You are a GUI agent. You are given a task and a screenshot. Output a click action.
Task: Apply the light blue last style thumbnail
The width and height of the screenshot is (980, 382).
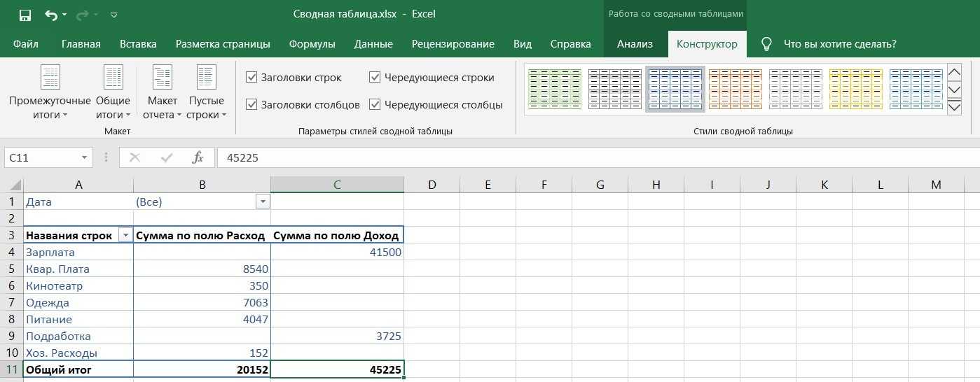(916, 89)
